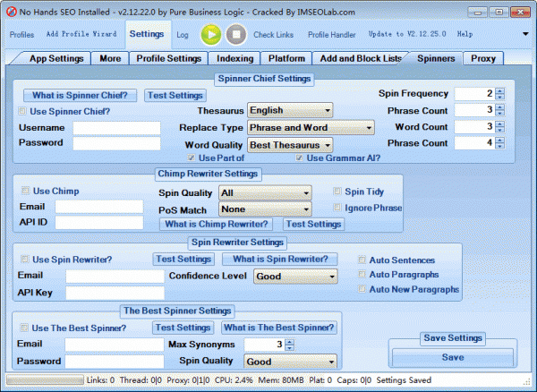Click Spin Rewriter Email field

[115, 277]
